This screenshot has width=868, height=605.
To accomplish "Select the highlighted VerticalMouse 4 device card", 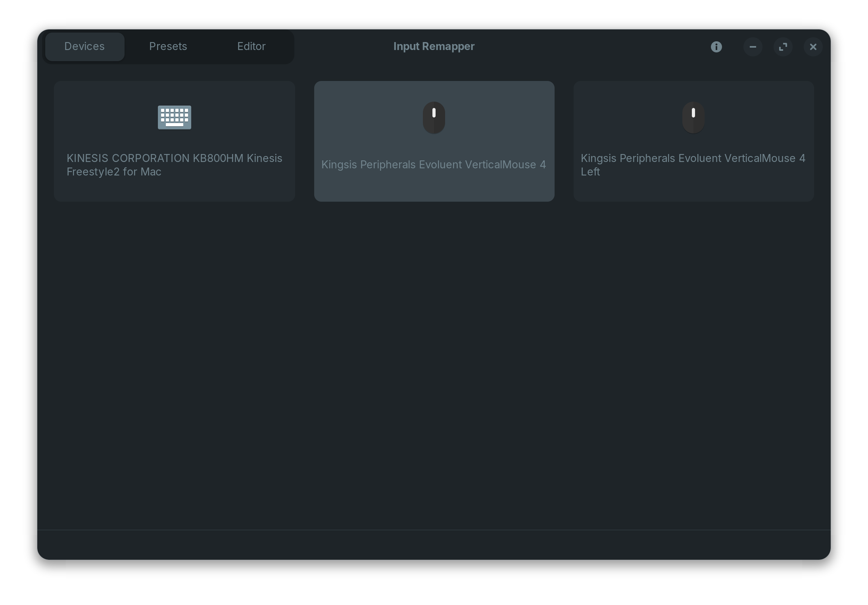I will [434, 187].
